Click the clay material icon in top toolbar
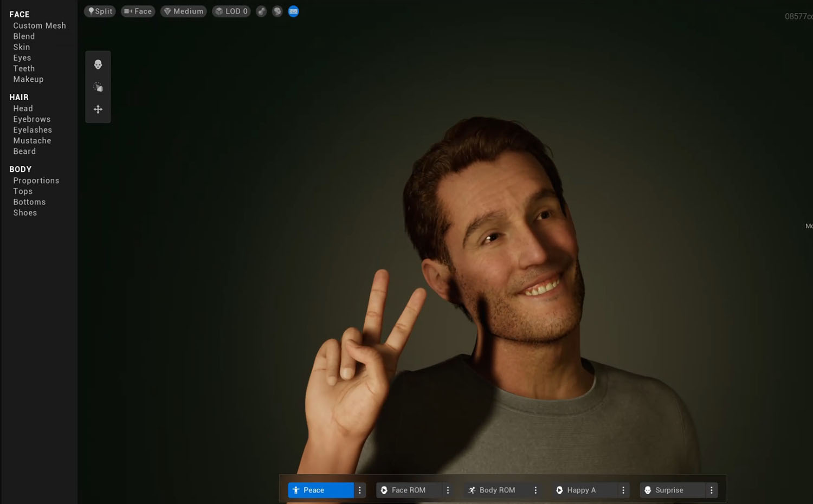Screen dimensions: 813x504 pos(261,11)
